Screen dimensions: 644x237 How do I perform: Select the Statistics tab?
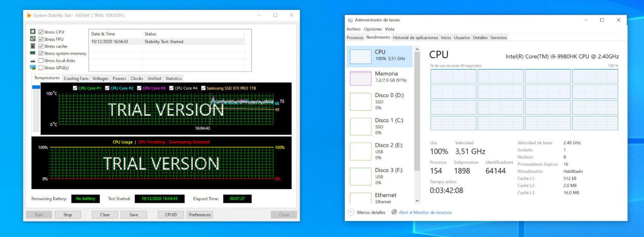pyautogui.click(x=174, y=78)
